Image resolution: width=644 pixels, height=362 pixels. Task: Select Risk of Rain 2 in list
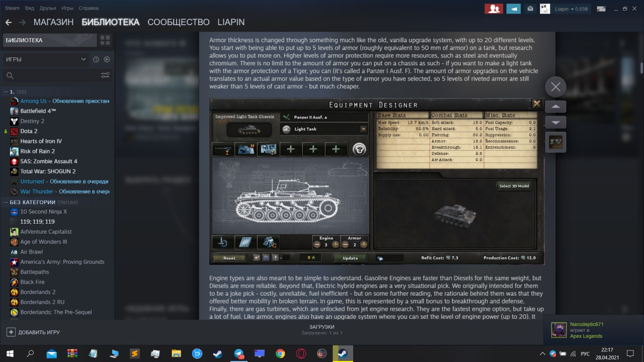[59, 151]
